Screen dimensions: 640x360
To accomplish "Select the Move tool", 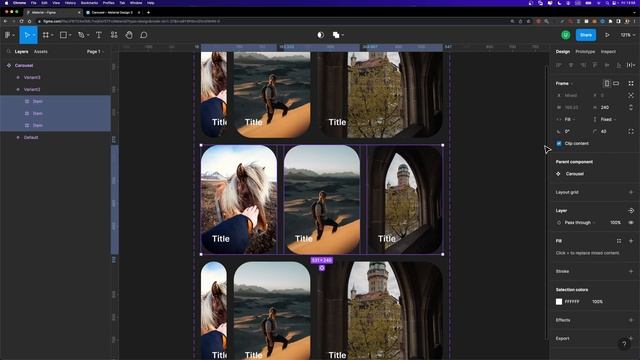I will point(27,35).
